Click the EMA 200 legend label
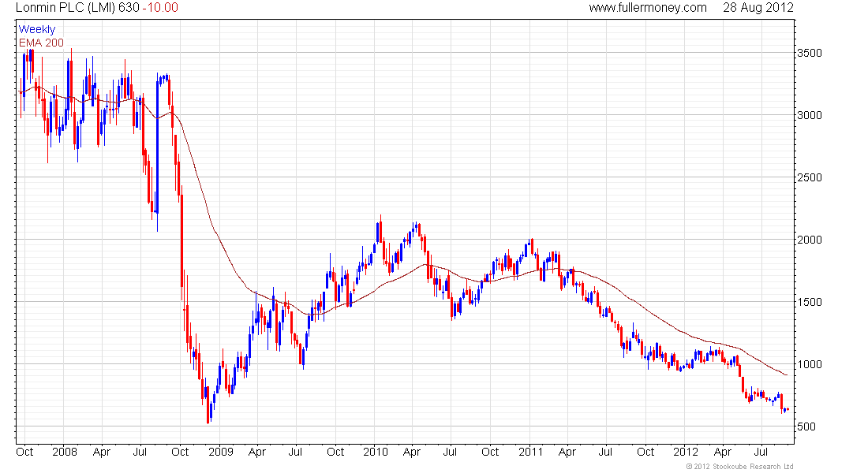Image resolution: width=868 pixels, height=473 pixels. coord(42,43)
